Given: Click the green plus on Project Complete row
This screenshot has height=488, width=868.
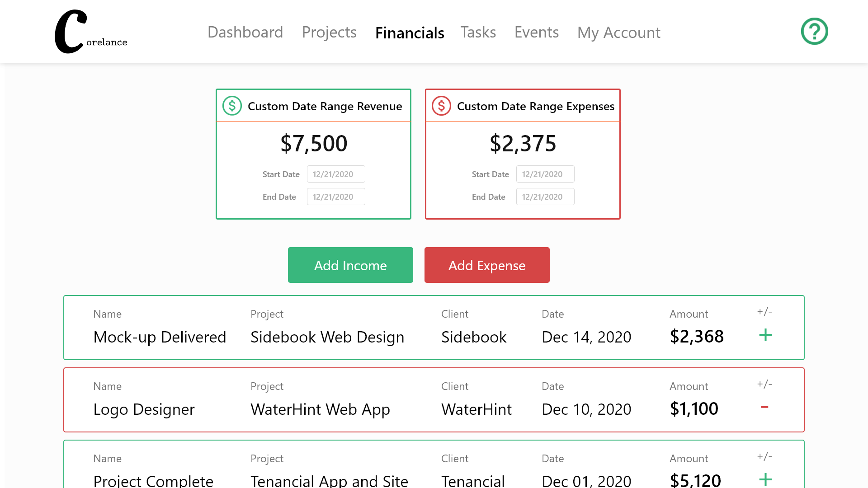Looking at the screenshot, I should (x=765, y=479).
